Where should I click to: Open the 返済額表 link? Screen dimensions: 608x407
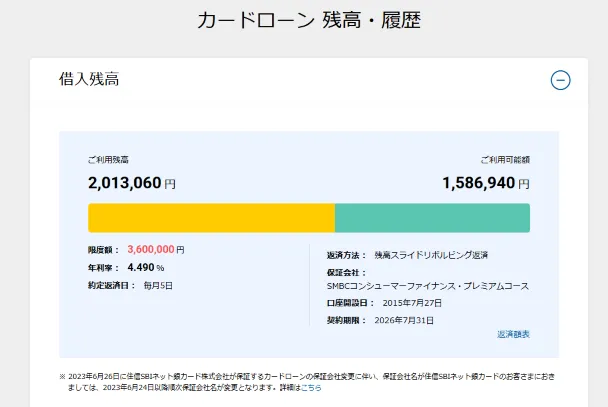[x=513, y=334]
